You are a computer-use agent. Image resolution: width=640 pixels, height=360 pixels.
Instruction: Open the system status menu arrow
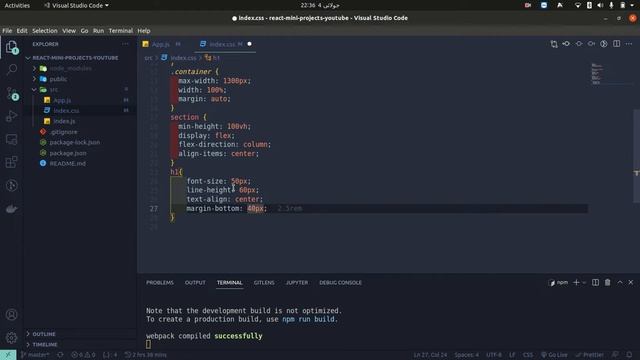coord(633,5)
